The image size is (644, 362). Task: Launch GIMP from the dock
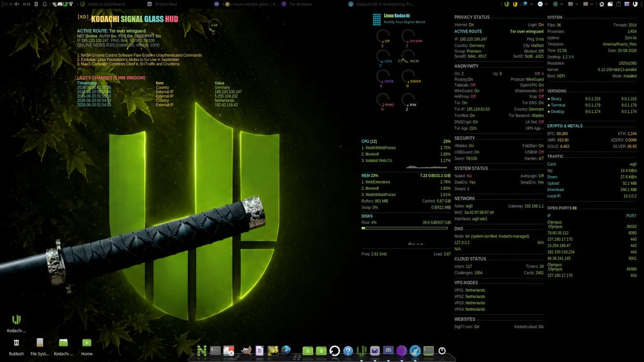pyautogui.click(x=246, y=351)
